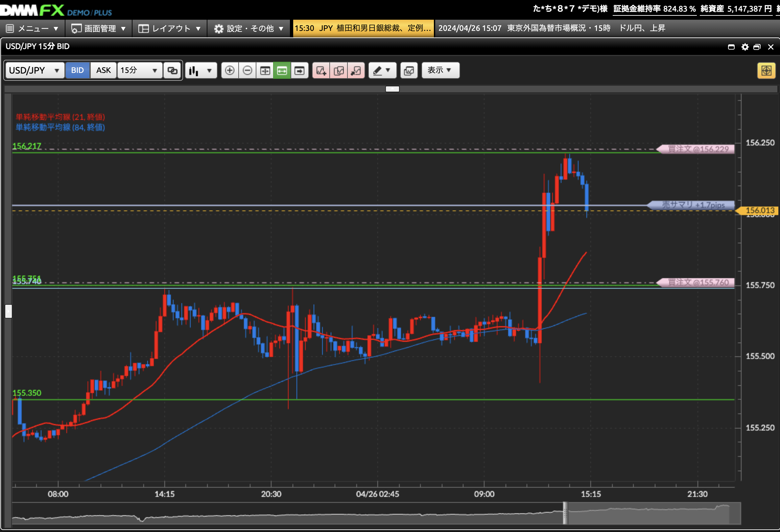Click the 単純移動平均線 (21, 終値) legend

pos(60,117)
